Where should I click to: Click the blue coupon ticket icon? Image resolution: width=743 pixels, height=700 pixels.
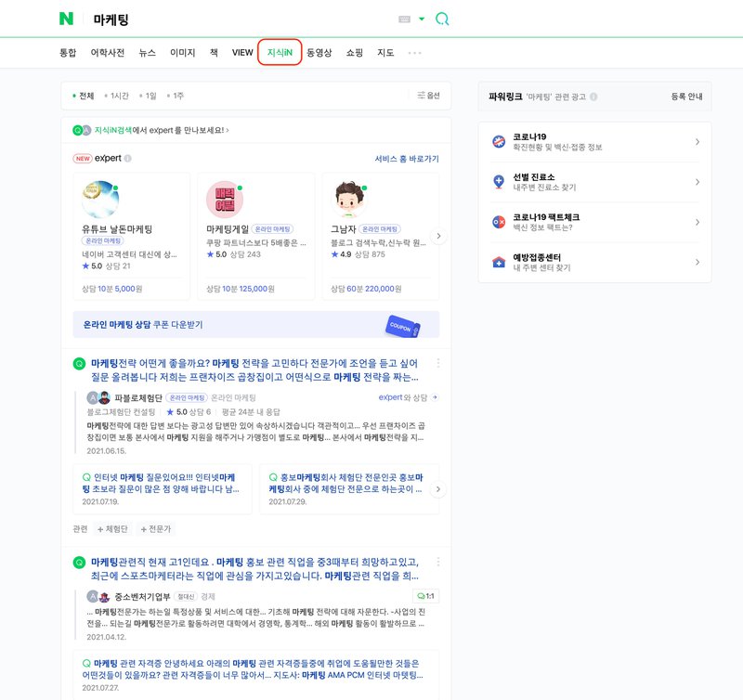click(x=403, y=326)
